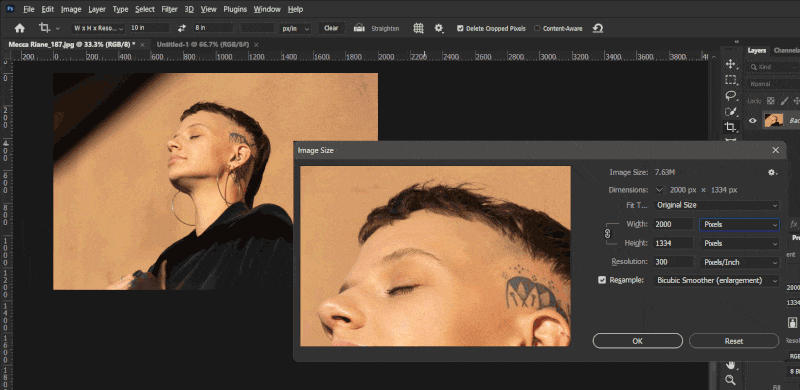
Task: Uncheck Delete Cropped Pixels
Action: pos(460,29)
